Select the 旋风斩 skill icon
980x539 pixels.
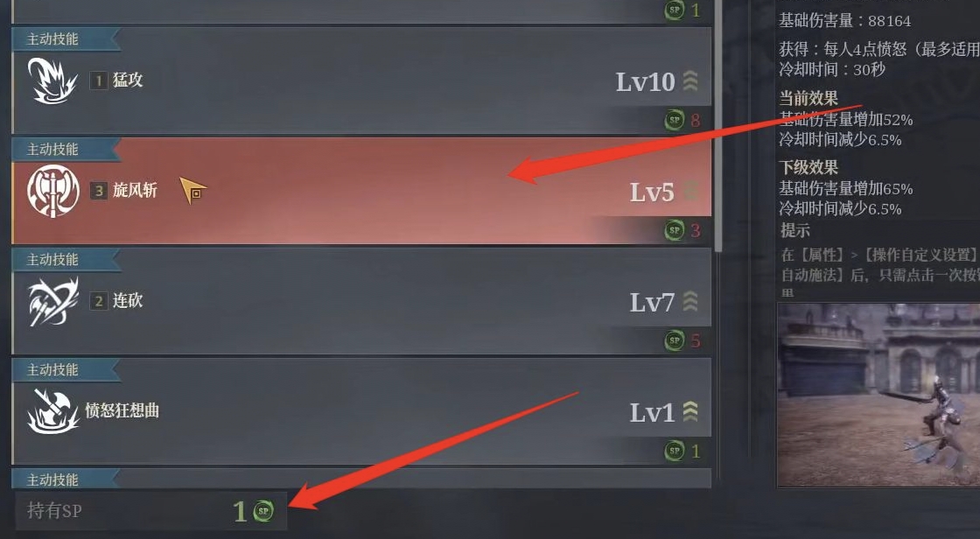pos(53,191)
